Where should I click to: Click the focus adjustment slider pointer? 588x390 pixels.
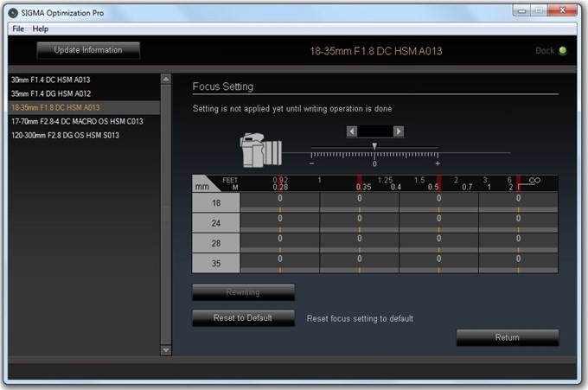(x=374, y=146)
